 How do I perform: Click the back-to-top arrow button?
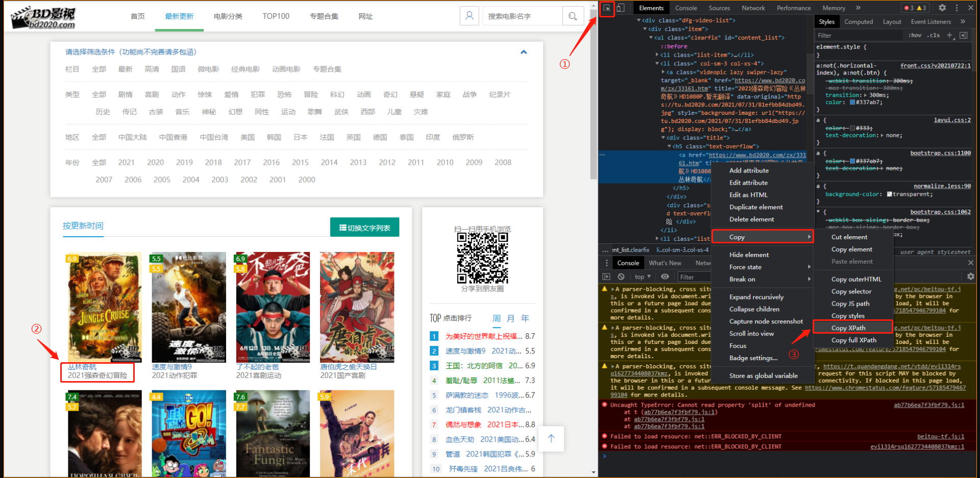(x=551, y=438)
